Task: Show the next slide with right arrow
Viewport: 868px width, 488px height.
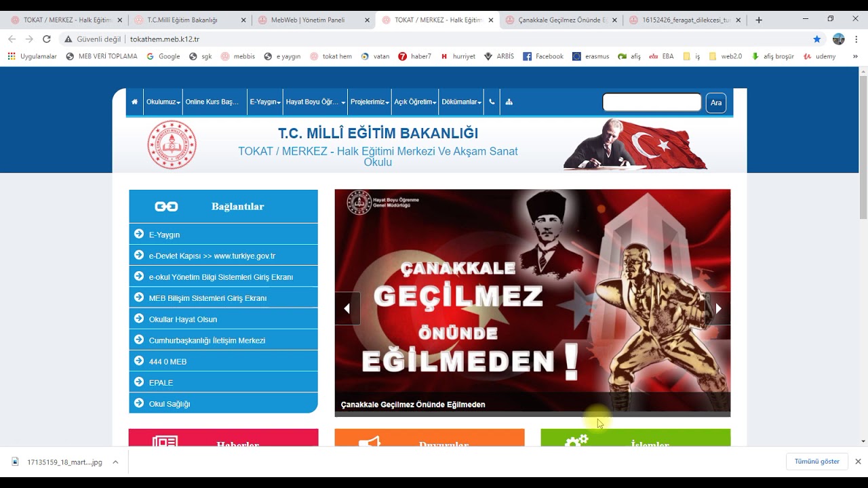Action: click(x=718, y=308)
